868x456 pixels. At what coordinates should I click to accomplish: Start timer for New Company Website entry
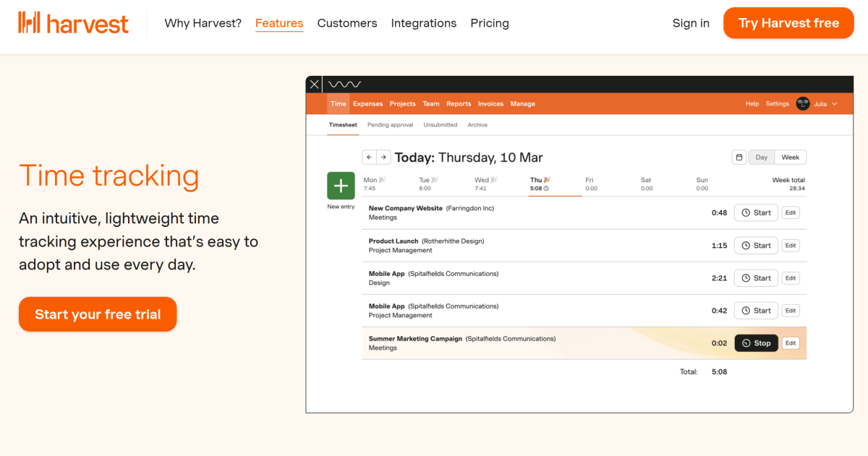[x=756, y=212]
